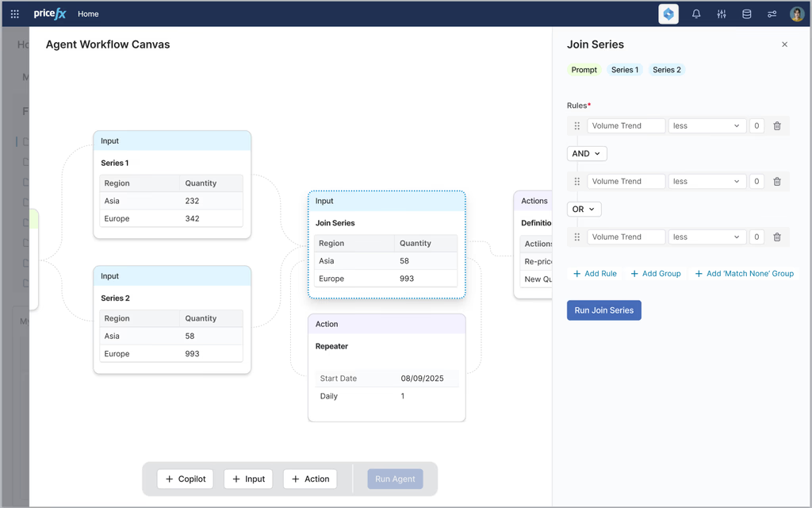This screenshot has height=508, width=812.
Task: Open the database icon in the top bar
Action: [746, 13]
